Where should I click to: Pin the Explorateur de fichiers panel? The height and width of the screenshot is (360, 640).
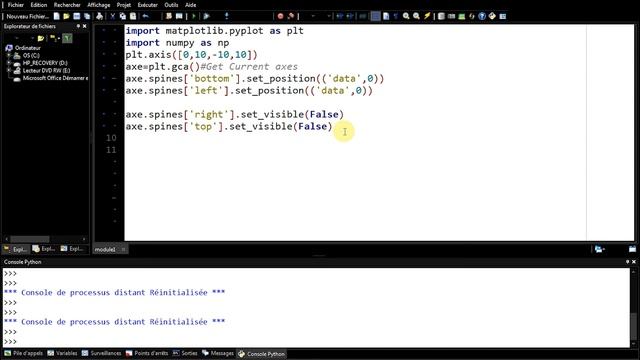[x=78, y=26]
